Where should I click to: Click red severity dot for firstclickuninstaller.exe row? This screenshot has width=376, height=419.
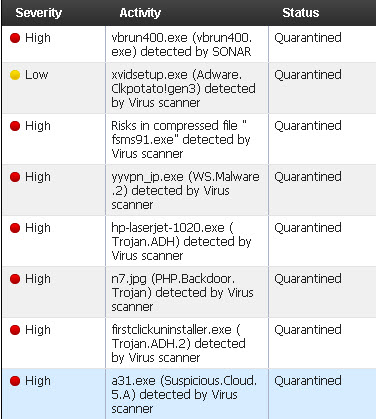(15, 330)
